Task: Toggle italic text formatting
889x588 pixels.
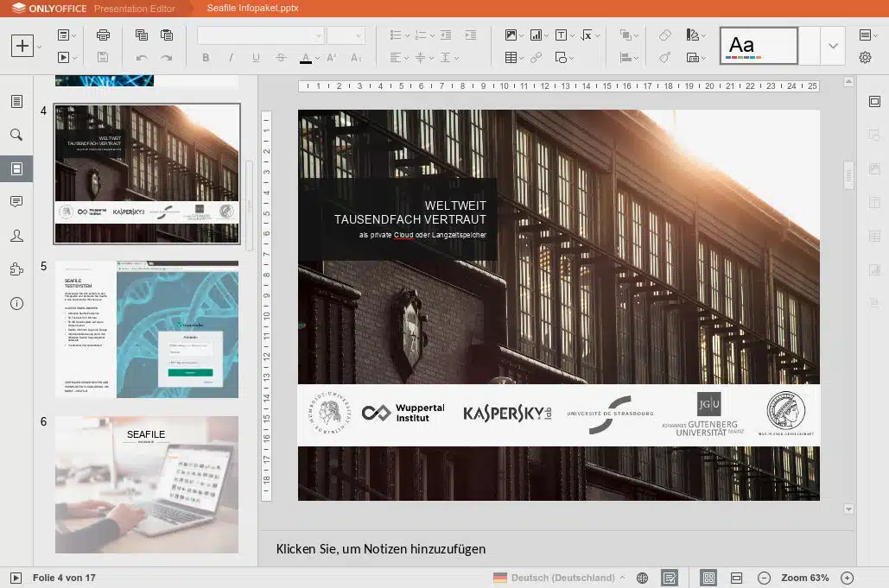Action: (x=231, y=58)
